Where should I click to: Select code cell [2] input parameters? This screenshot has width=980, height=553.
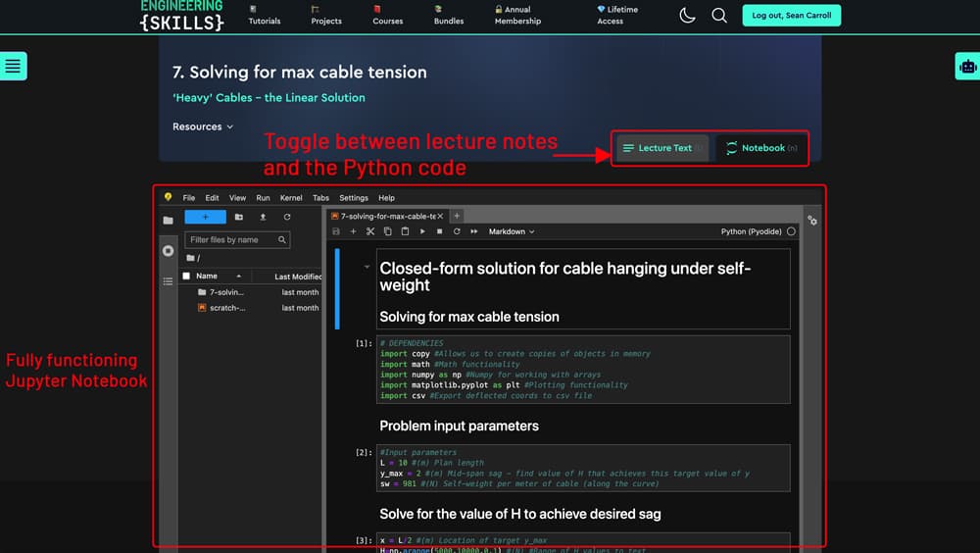point(583,468)
